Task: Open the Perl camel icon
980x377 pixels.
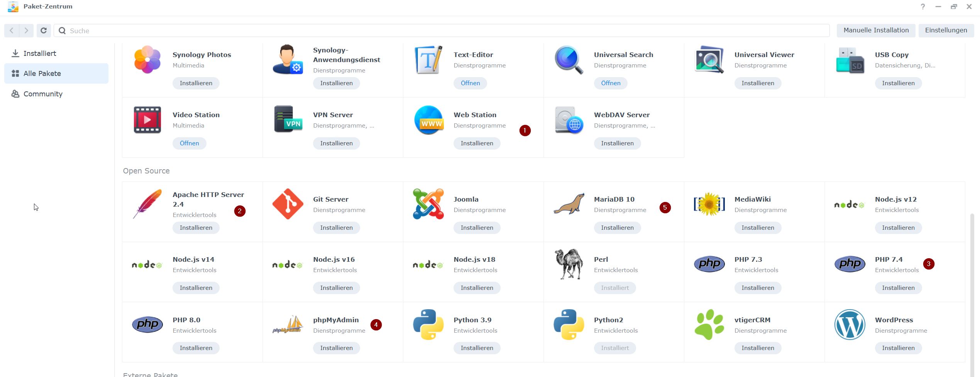Action: coord(569,264)
